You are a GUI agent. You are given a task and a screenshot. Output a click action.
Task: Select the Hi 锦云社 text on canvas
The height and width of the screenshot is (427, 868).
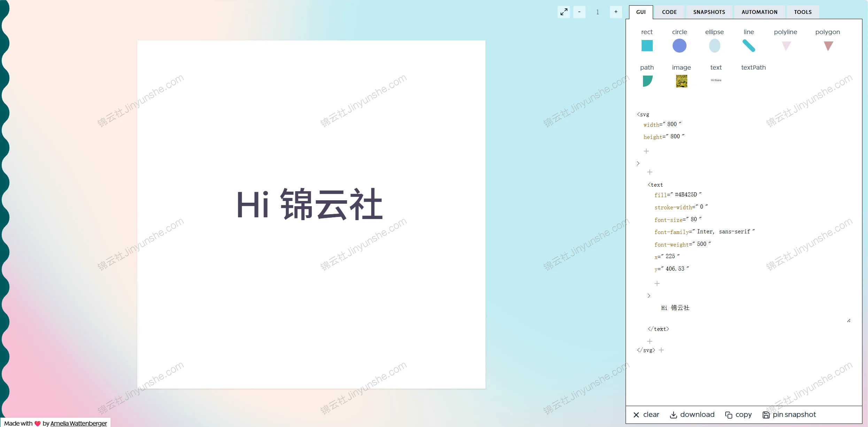pos(310,204)
